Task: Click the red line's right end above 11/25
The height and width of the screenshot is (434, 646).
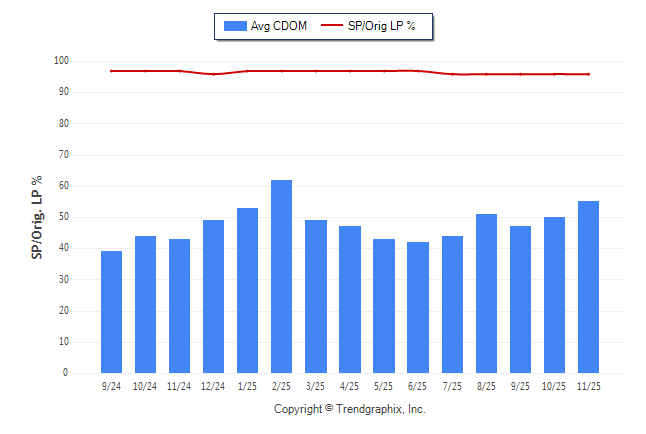Action: [x=588, y=74]
